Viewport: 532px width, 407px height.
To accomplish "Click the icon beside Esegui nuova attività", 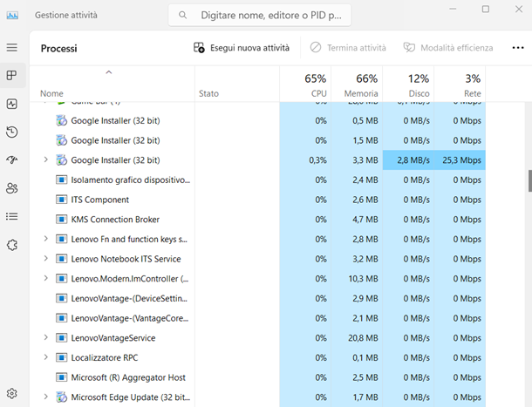I will [x=199, y=48].
